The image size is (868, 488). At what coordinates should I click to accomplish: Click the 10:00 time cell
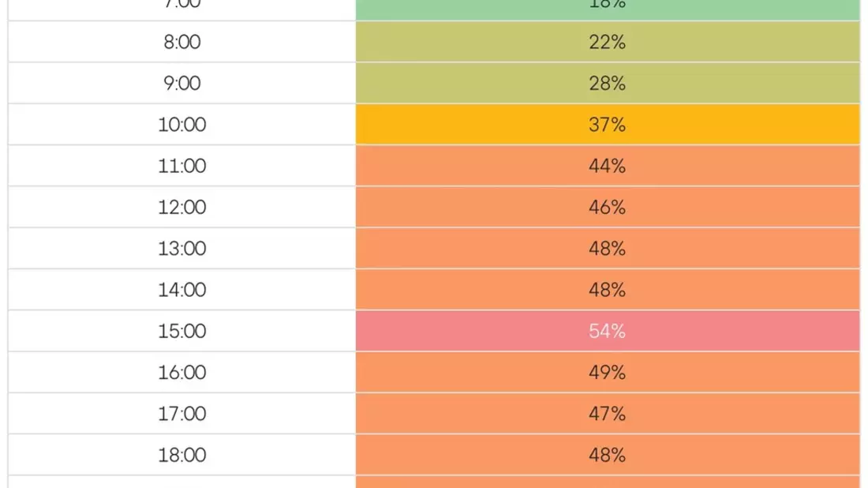click(182, 125)
